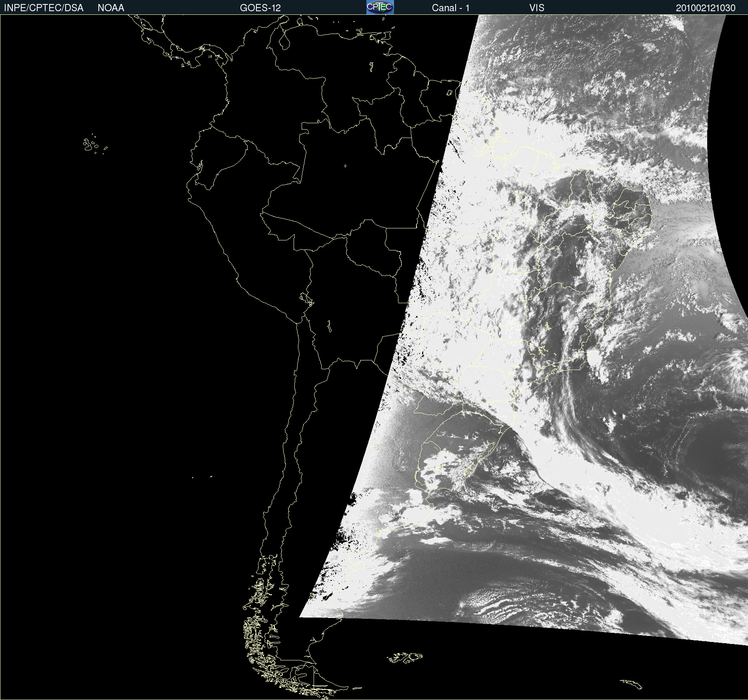Viewport: 748px width, 700px height.
Task: Click the GOES-12 satellite name
Action: 260,8
